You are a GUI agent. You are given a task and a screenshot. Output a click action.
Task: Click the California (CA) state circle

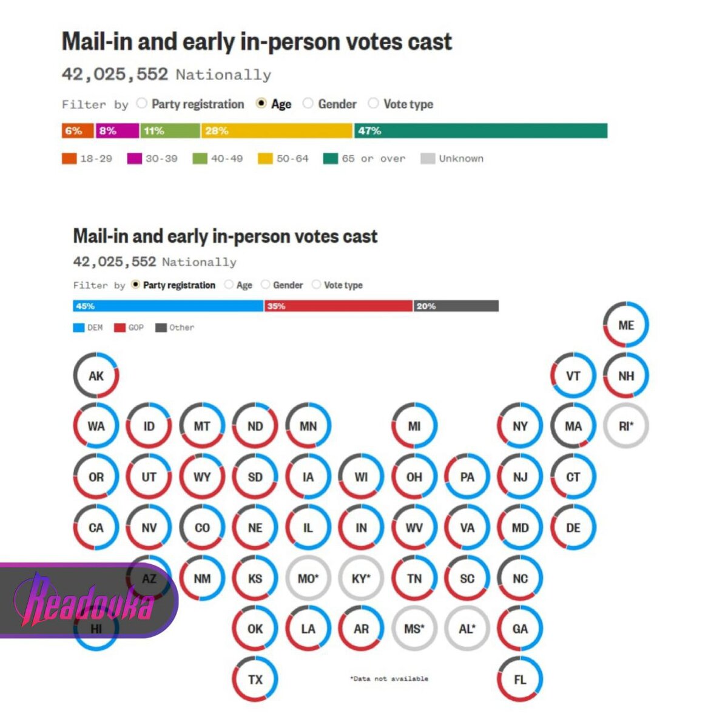pos(96,527)
